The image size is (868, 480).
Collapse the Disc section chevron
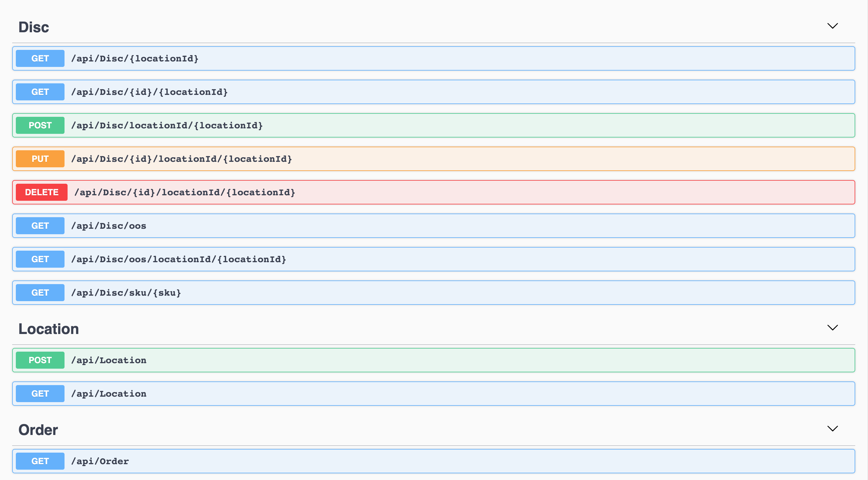pos(832,26)
